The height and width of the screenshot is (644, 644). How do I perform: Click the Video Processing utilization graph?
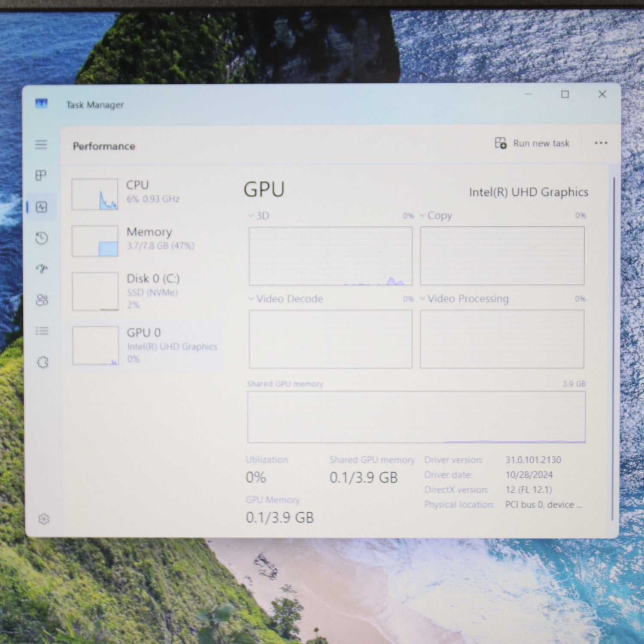coord(502,339)
